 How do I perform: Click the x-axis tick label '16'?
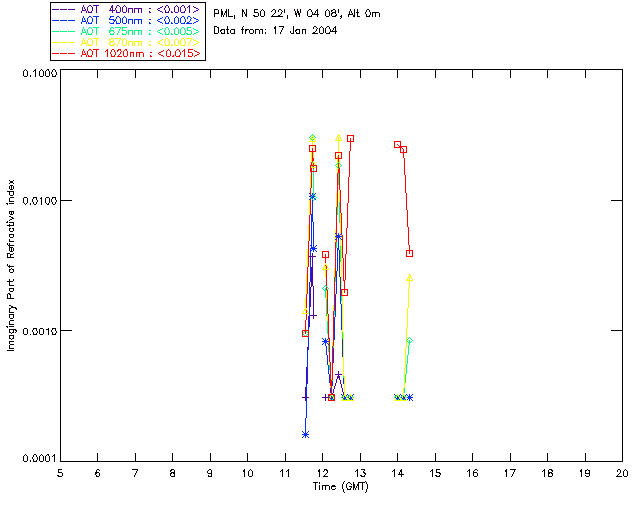pyautogui.click(x=473, y=473)
